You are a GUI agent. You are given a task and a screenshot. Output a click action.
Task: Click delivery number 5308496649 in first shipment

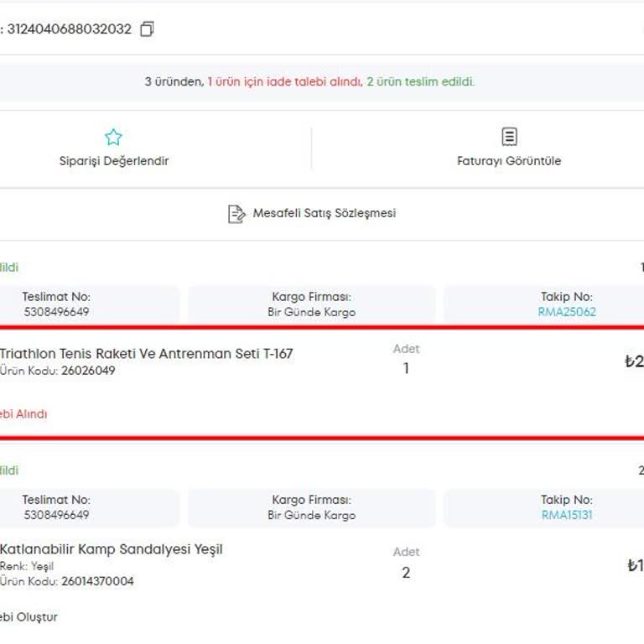56,312
